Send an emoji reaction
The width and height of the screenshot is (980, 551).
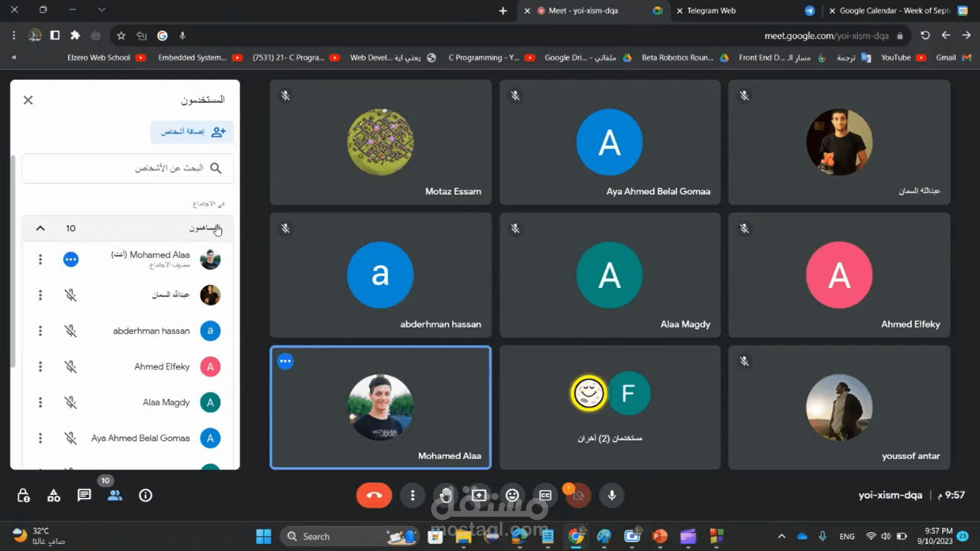[512, 495]
